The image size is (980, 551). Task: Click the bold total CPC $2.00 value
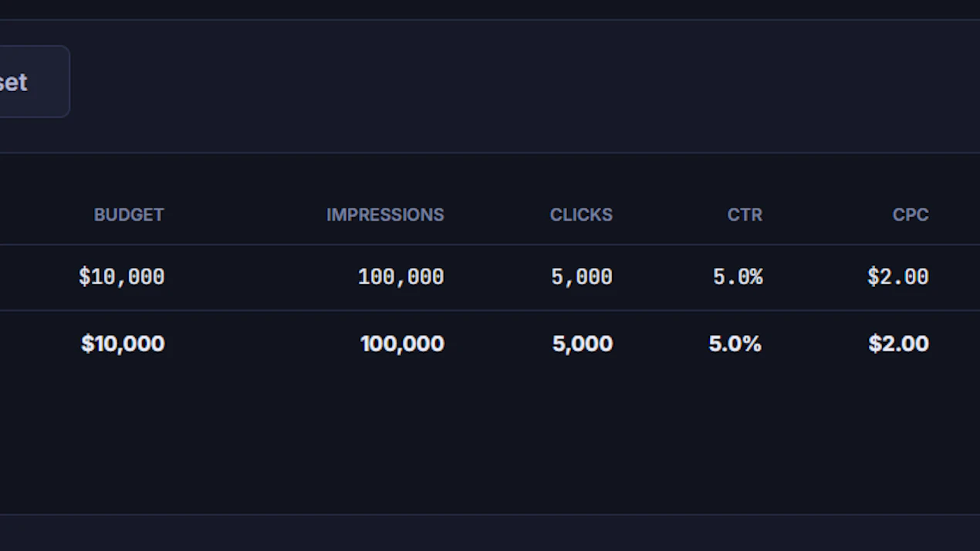coord(899,343)
